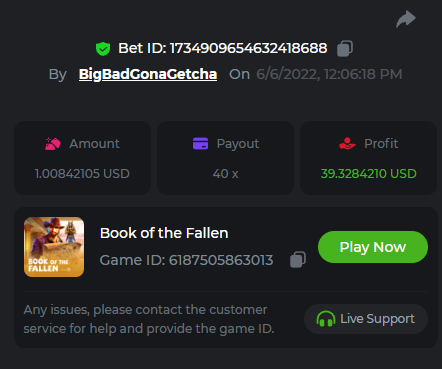Open BigBadGonaGetcha user profile link

point(148,74)
